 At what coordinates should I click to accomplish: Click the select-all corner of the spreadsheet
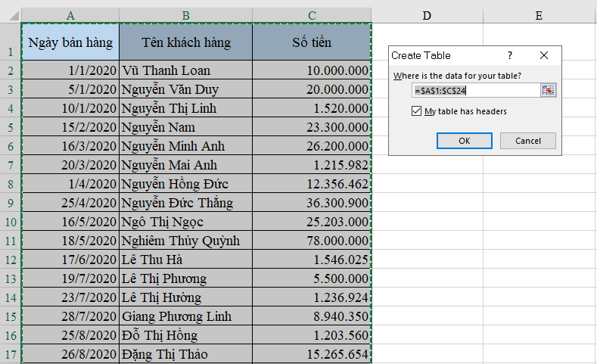point(11,14)
